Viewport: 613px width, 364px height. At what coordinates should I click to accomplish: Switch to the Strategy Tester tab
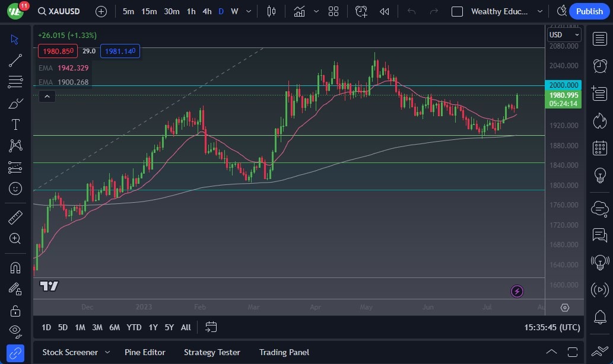212,352
